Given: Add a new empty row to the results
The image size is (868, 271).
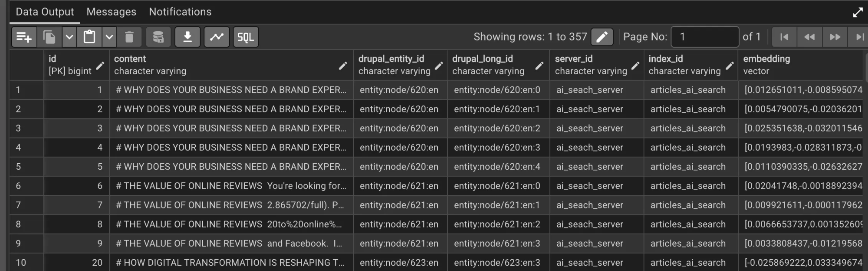Looking at the screenshot, I should pyautogui.click(x=24, y=37).
